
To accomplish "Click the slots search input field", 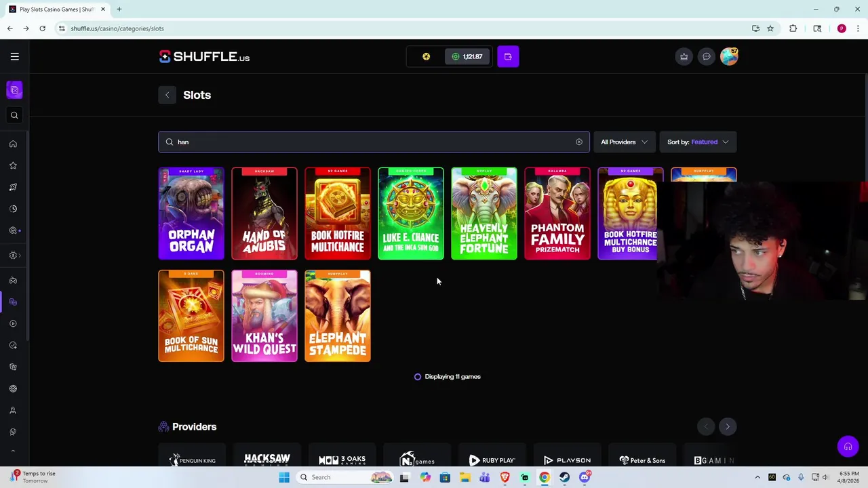I will coord(374,142).
